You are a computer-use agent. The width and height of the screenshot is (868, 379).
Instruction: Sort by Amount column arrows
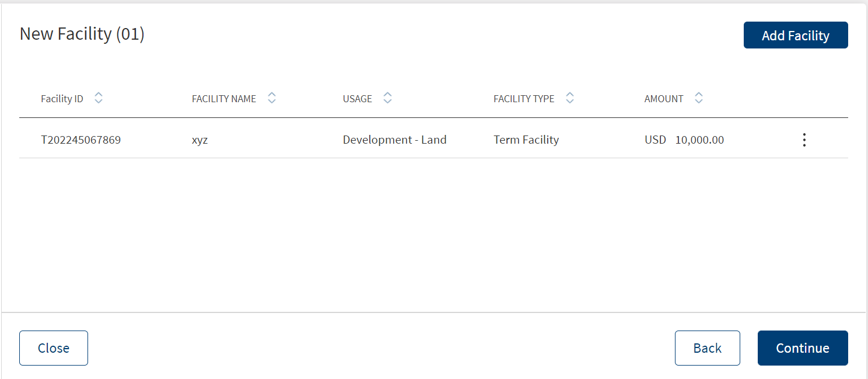click(699, 98)
